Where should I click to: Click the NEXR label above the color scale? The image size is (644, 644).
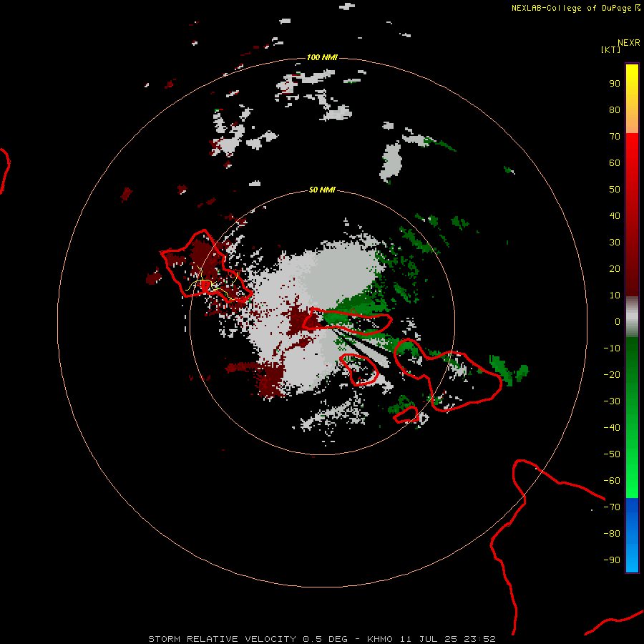629,43
